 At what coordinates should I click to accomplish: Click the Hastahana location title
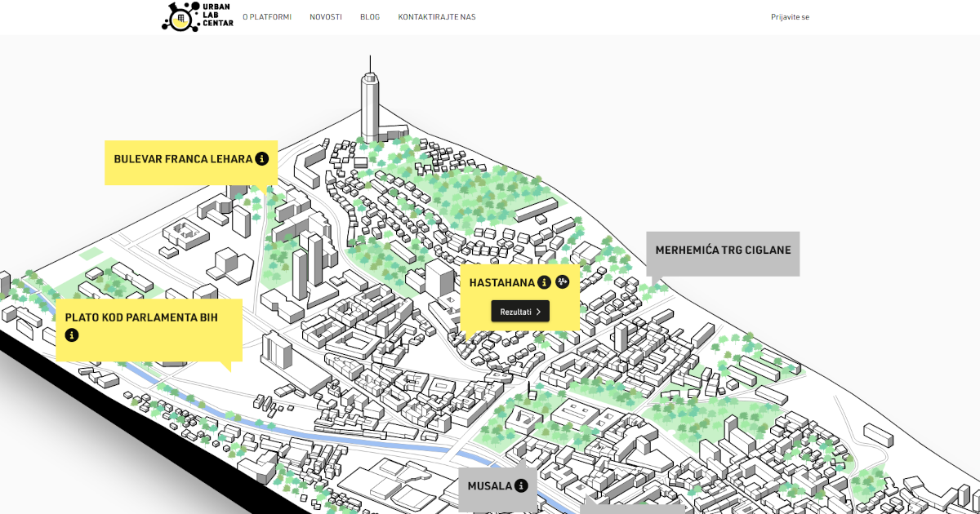point(501,283)
